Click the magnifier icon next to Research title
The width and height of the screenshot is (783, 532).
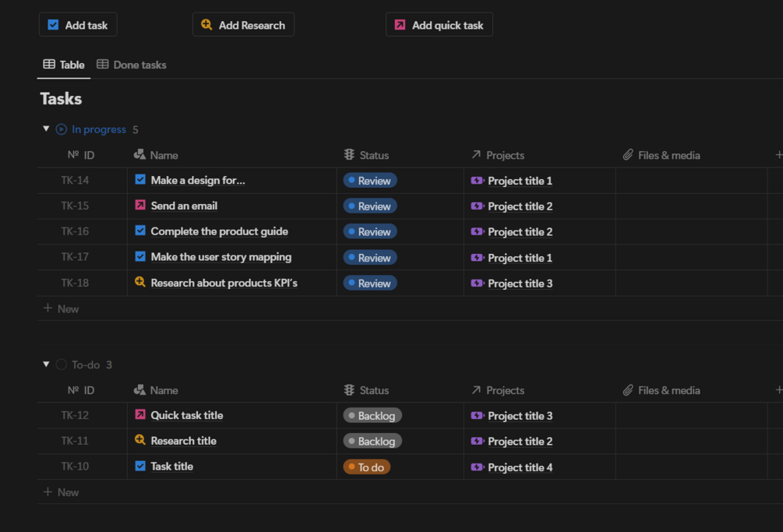140,440
